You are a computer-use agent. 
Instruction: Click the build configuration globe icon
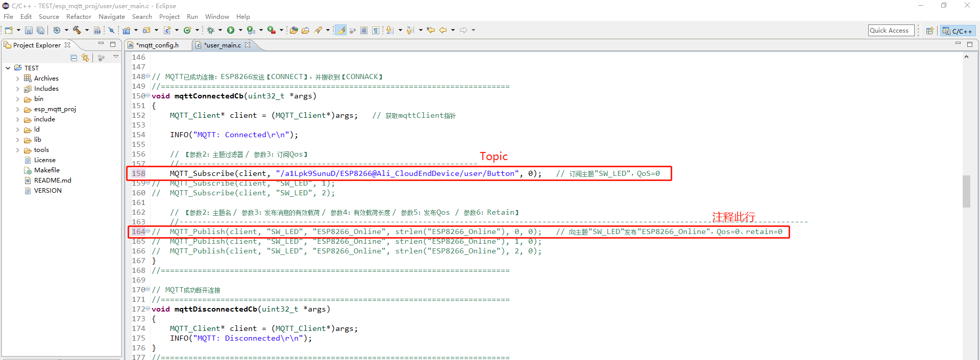[57, 30]
